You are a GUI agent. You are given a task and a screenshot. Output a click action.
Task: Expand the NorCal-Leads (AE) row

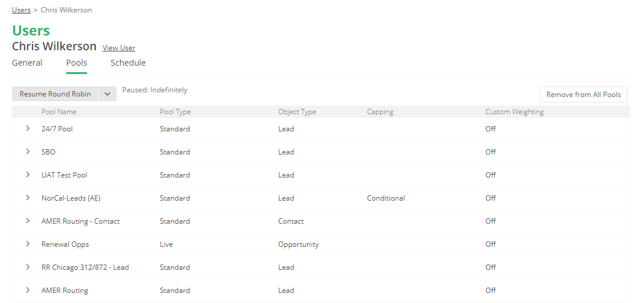coord(28,198)
